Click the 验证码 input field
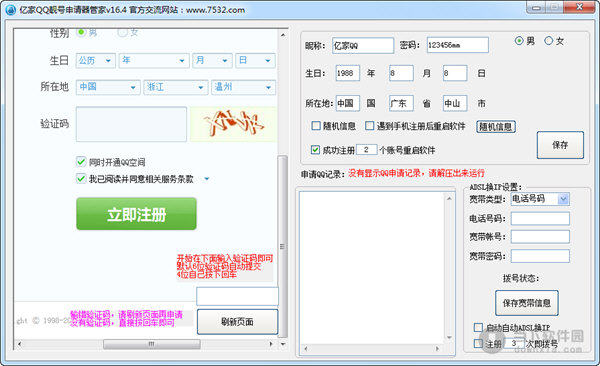 pos(131,124)
